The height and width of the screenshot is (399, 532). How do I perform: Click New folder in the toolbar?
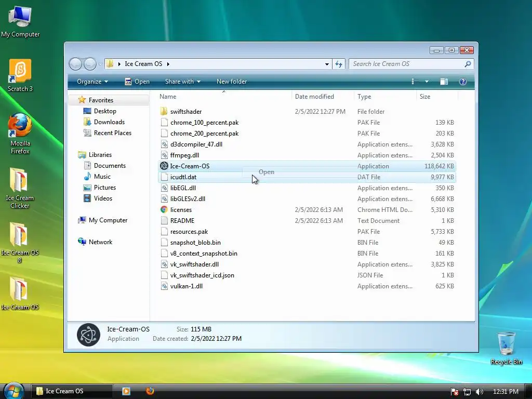coord(232,82)
